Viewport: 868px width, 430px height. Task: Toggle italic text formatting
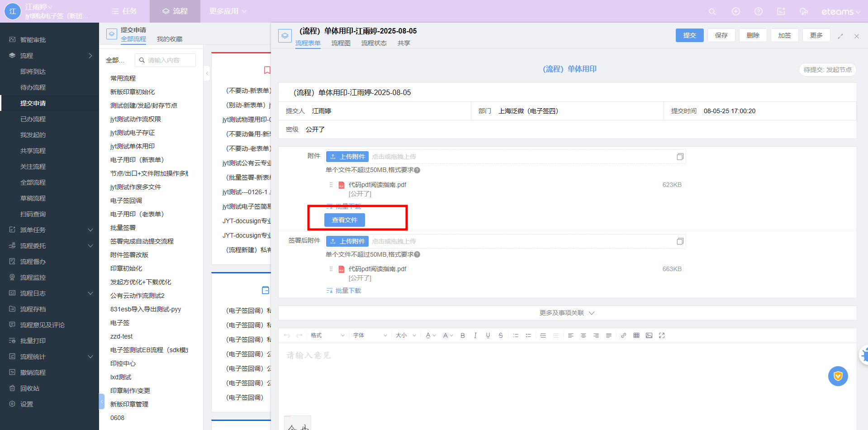coord(475,335)
